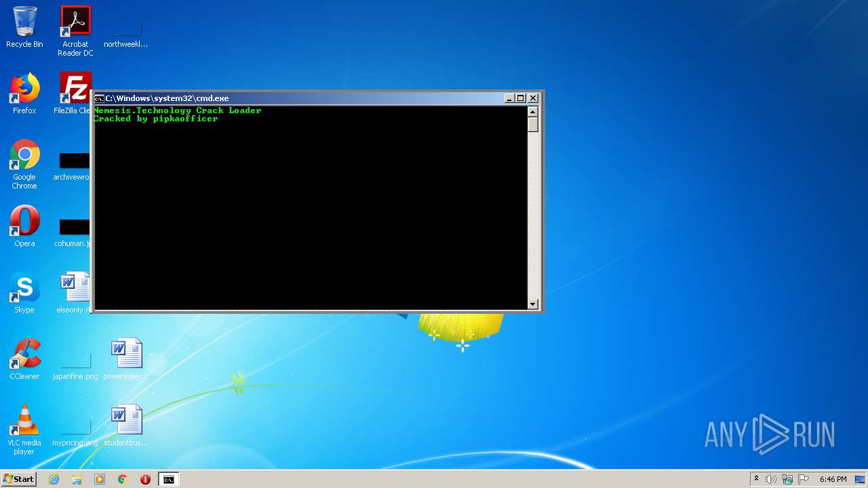This screenshot has width=868, height=488.
Task: Open FileZilla Client desktop shortcut
Action: point(72,94)
